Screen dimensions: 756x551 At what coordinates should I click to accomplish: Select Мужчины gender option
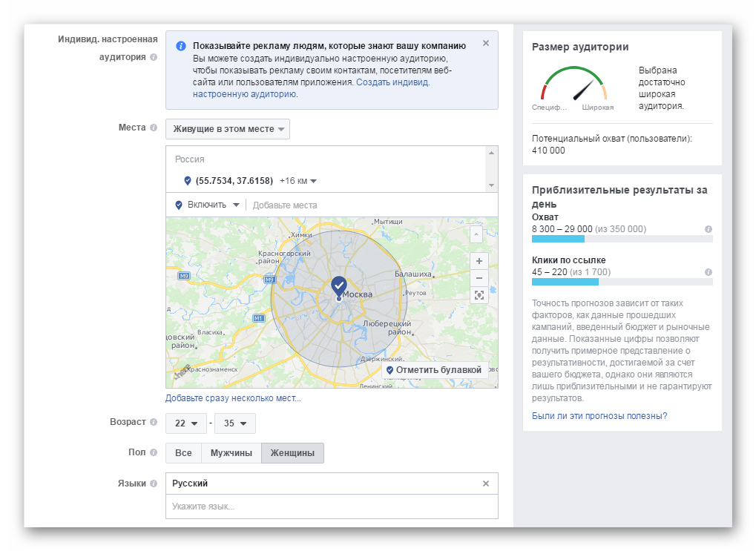pyautogui.click(x=231, y=453)
